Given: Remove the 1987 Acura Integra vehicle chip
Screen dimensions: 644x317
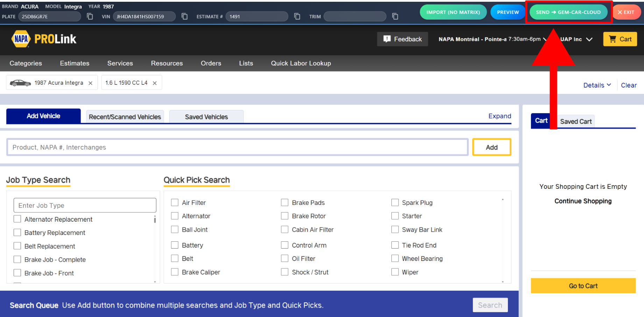Looking at the screenshot, I should pyautogui.click(x=91, y=83).
